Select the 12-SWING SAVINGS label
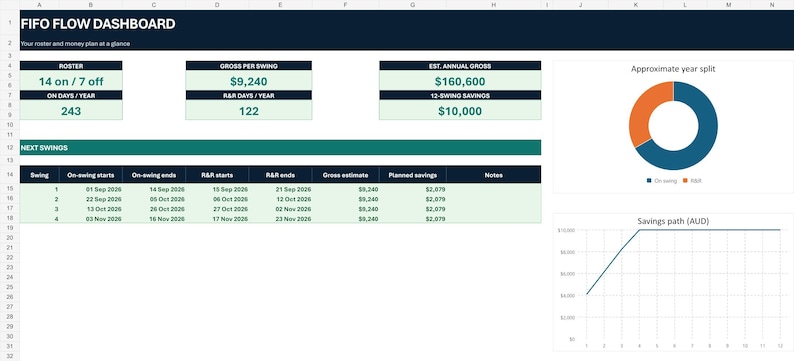794x361 pixels. [x=460, y=96]
